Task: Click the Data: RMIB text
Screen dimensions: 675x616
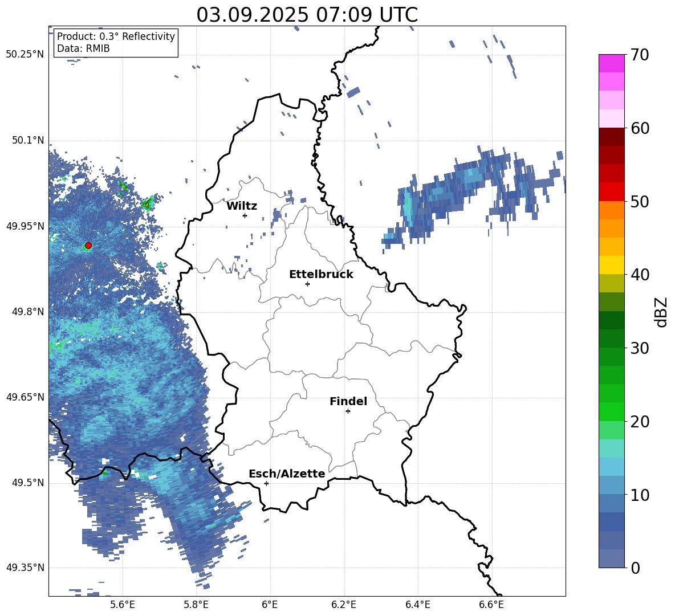Action: click(x=83, y=48)
